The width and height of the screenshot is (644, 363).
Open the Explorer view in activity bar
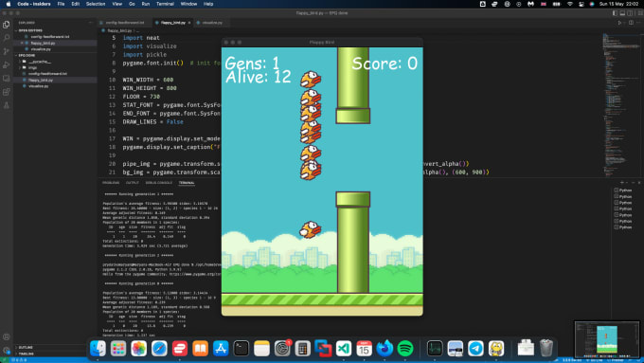pos(7,25)
